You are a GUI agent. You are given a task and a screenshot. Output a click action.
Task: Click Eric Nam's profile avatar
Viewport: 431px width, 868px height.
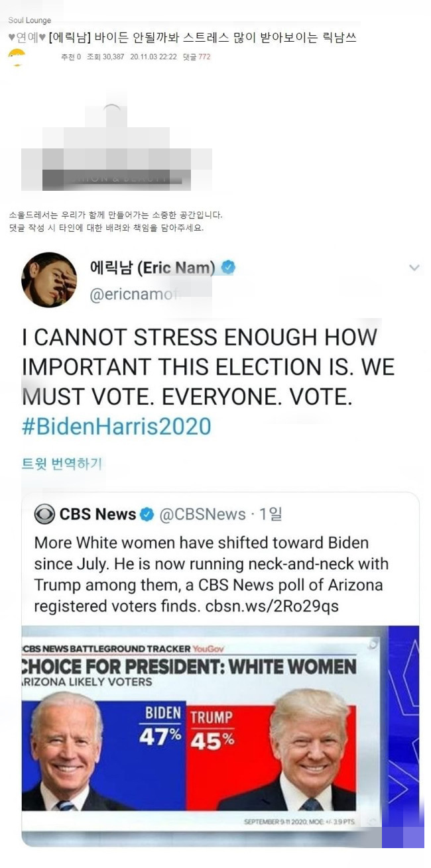49,280
